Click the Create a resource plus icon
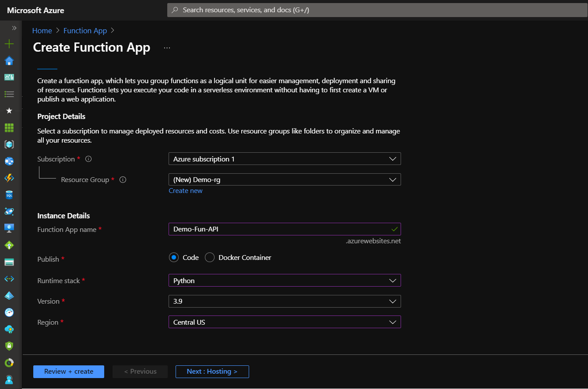The image size is (588, 389). (9, 44)
